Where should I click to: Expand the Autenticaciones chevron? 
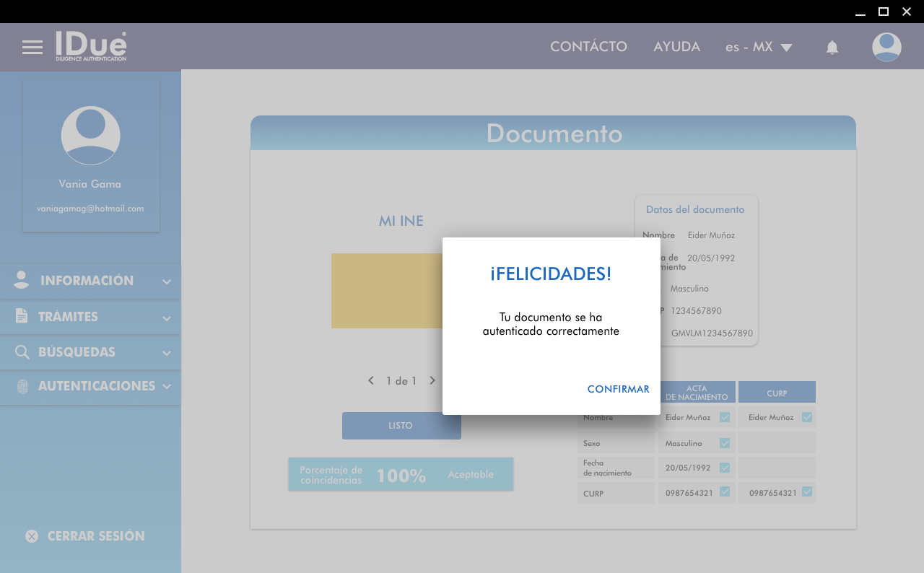167,387
